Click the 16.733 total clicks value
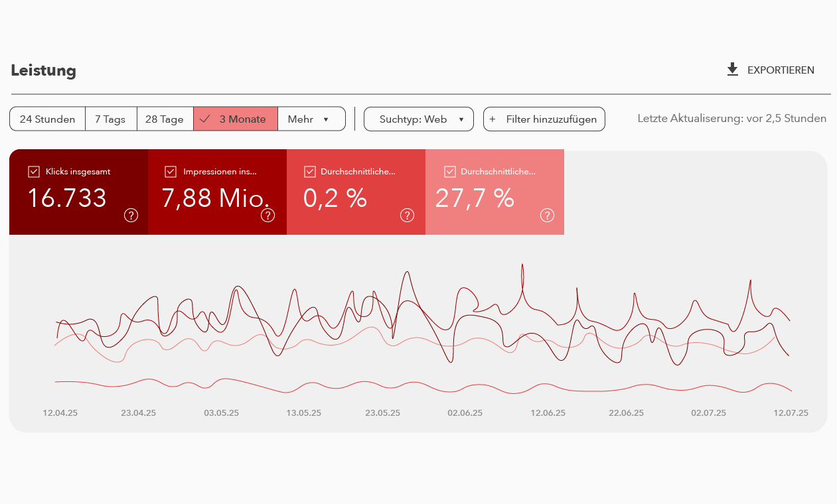 pos(67,198)
